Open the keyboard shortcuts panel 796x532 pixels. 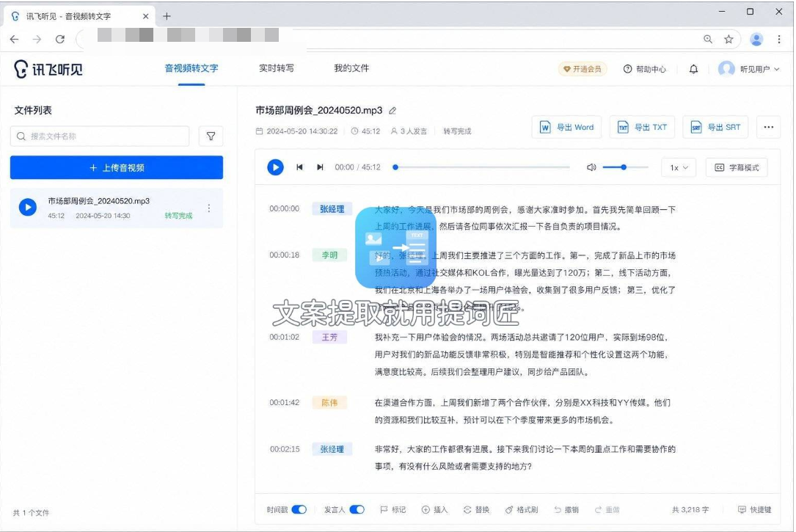coord(754,510)
